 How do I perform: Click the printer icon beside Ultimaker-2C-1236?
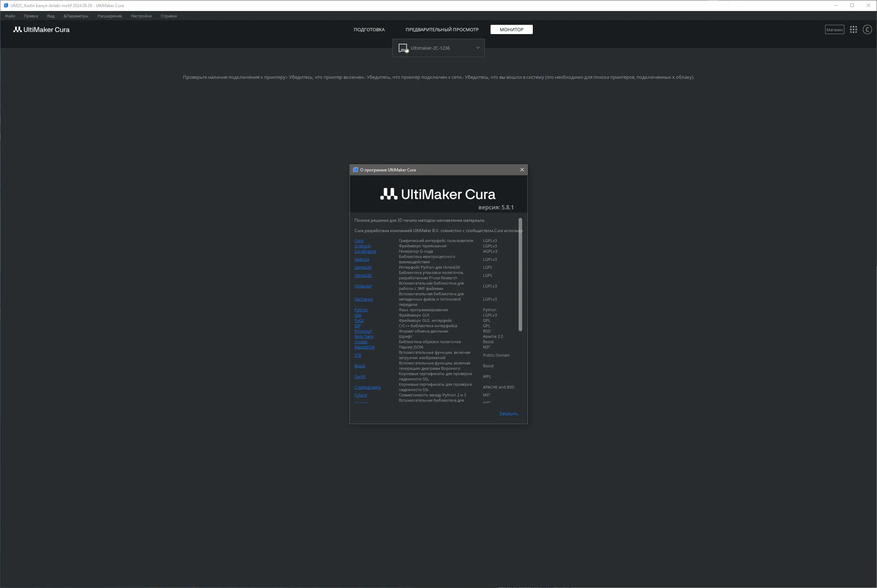click(x=403, y=48)
